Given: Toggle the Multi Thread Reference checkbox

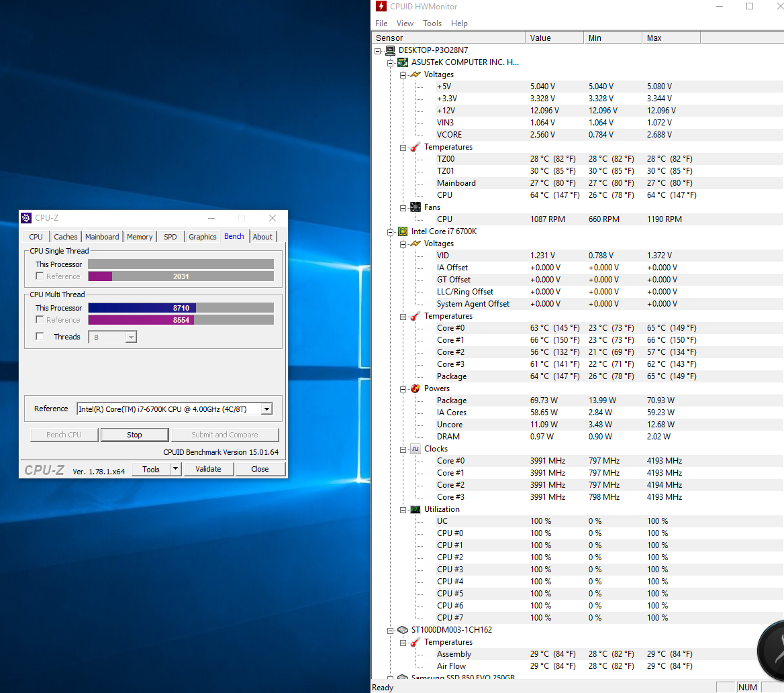Looking at the screenshot, I should point(40,320).
